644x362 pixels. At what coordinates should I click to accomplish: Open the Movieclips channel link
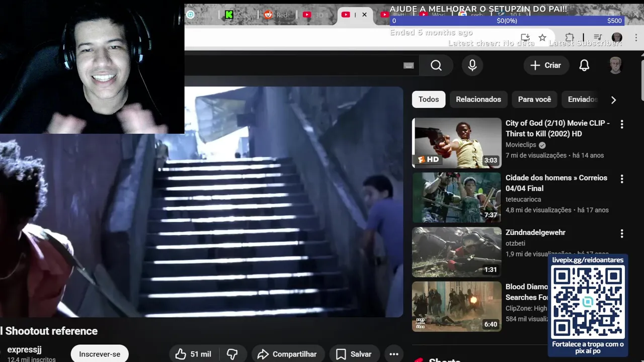[x=521, y=145]
